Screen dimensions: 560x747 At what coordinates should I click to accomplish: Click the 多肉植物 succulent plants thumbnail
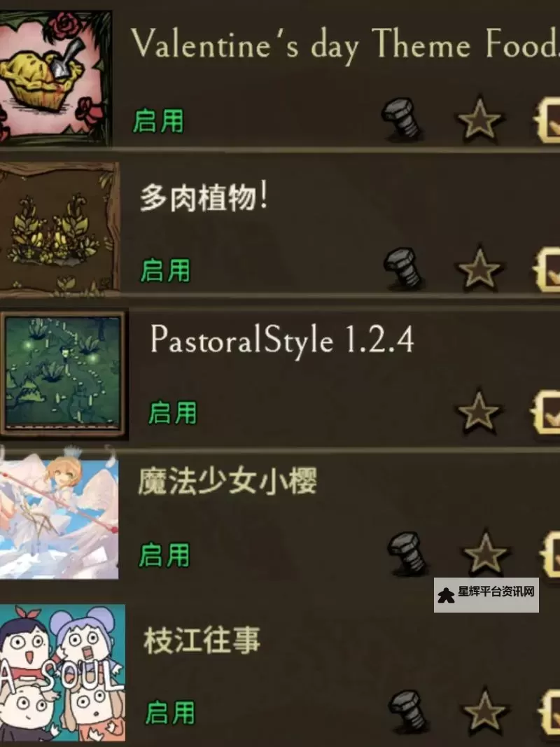click(x=59, y=228)
